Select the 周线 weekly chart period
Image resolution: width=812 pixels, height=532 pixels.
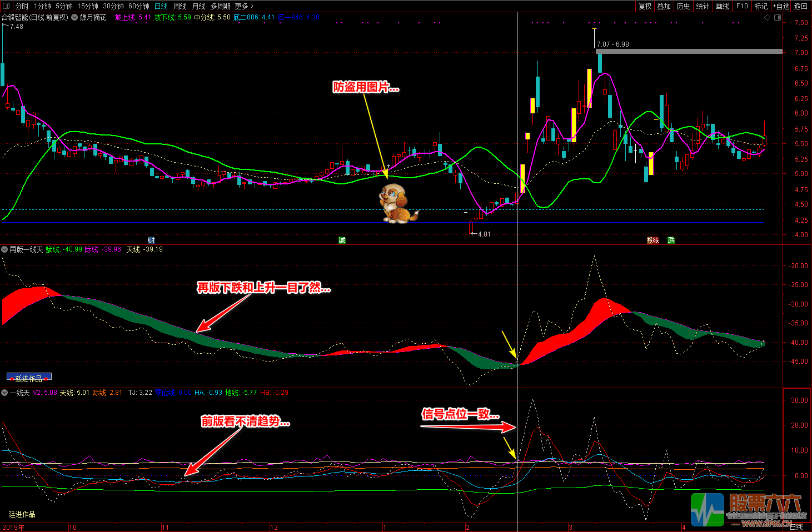coord(180,6)
